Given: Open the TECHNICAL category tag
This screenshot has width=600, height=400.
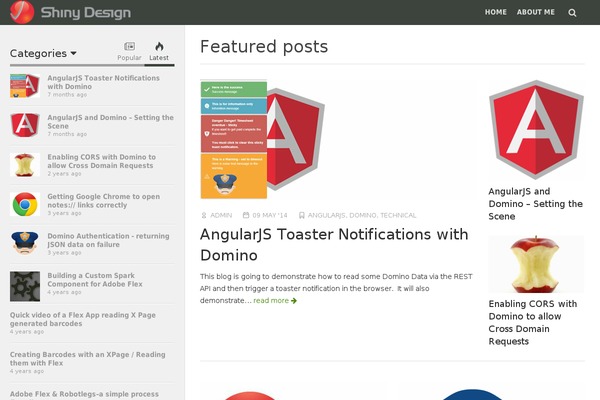Looking at the screenshot, I should tap(398, 215).
